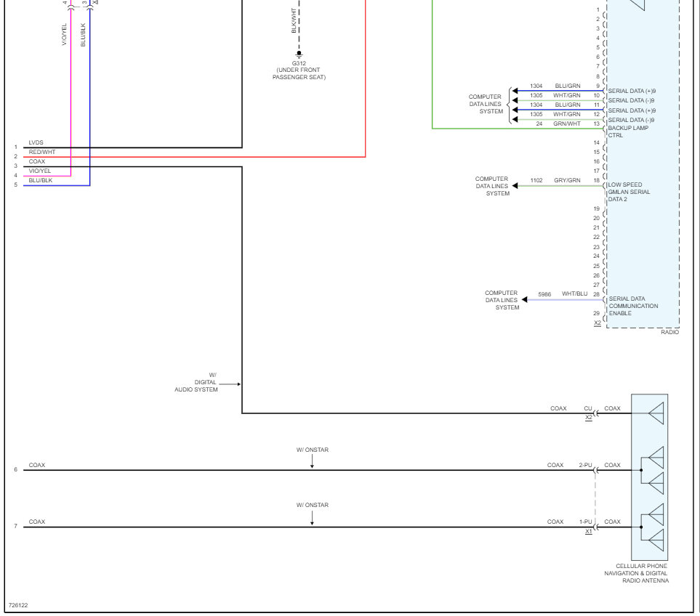This screenshot has height=616, width=700.
Task: Select the LVDS wire label on line 1
Action: click(x=36, y=142)
